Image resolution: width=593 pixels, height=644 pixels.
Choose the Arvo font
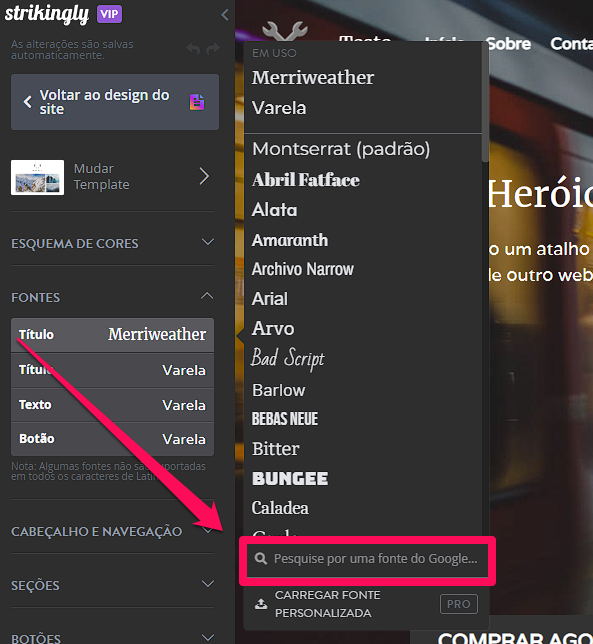tap(273, 328)
